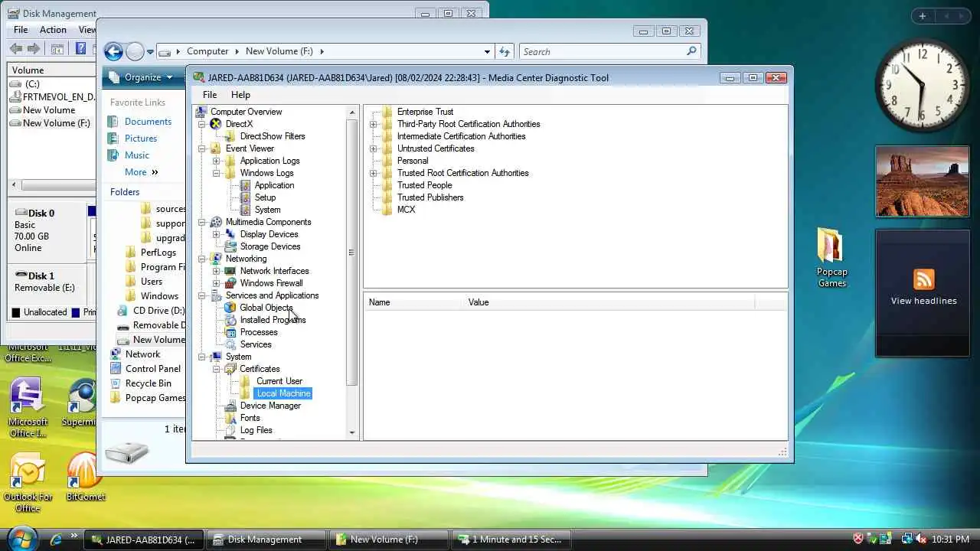The width and height of the screenshot is (980, 551).
Task: Expand Trusted Root Certification Authorities store
Action: tap(374, 173)
